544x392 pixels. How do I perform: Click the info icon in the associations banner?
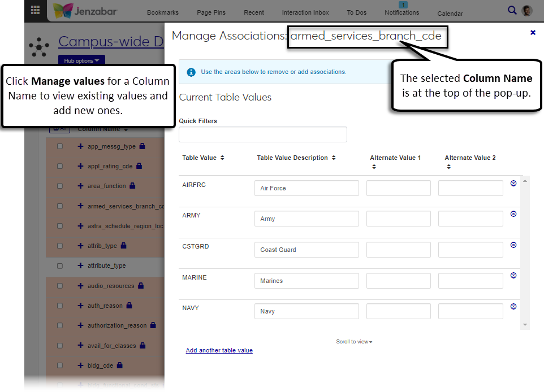tap(191, 72)
